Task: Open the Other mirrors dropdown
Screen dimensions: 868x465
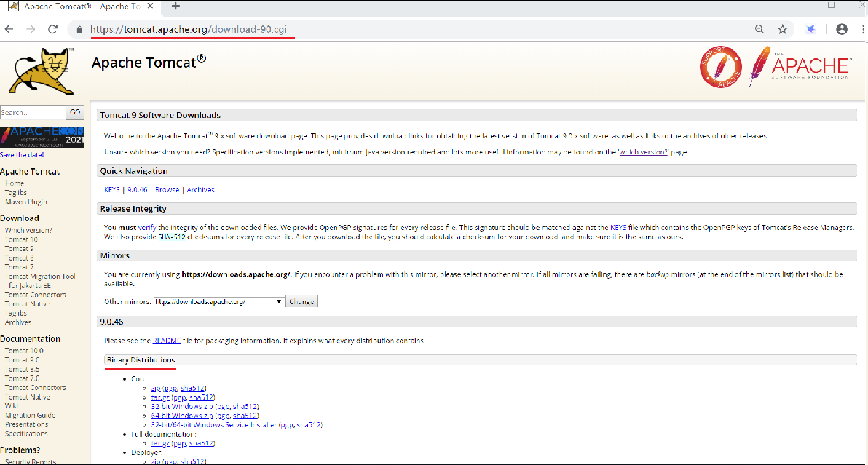Action: (x=219, y=301)
